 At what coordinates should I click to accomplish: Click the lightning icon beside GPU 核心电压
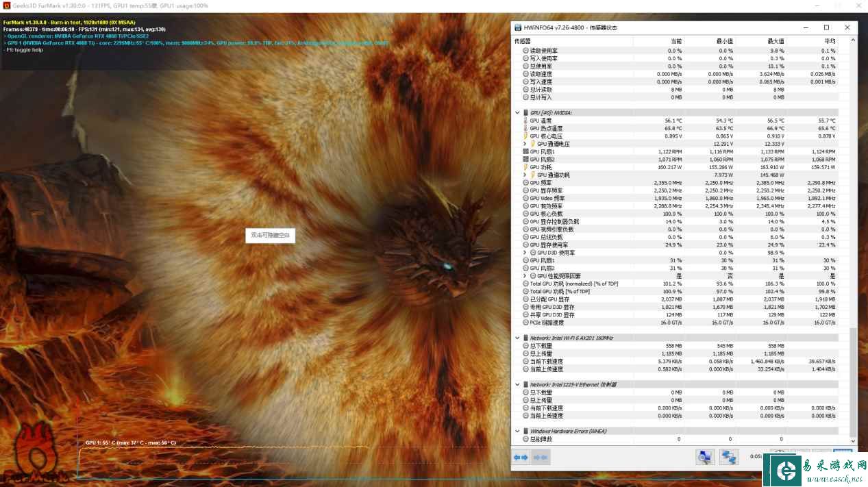pyautogui.click(x=525, y=136)
